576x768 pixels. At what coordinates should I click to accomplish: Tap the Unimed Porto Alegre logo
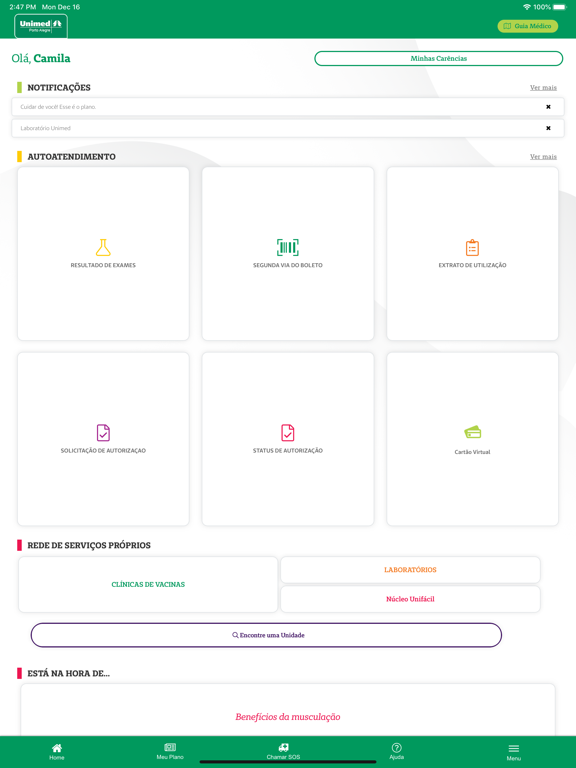41,26
